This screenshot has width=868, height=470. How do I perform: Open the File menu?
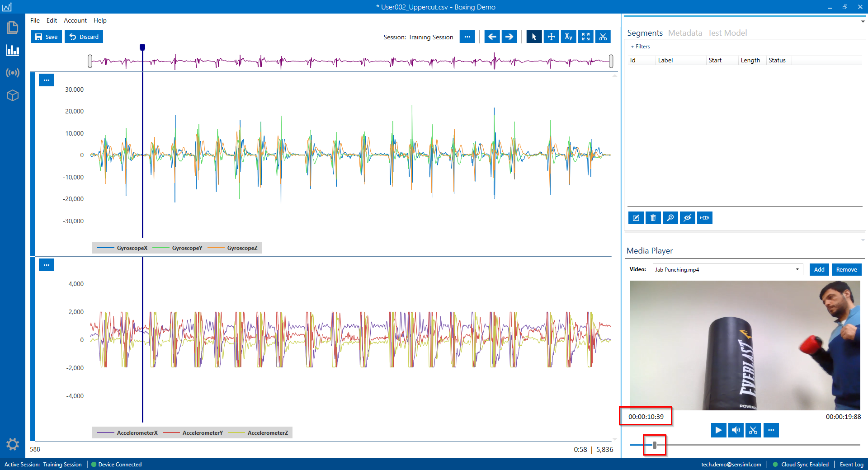[x=35, y=20]
